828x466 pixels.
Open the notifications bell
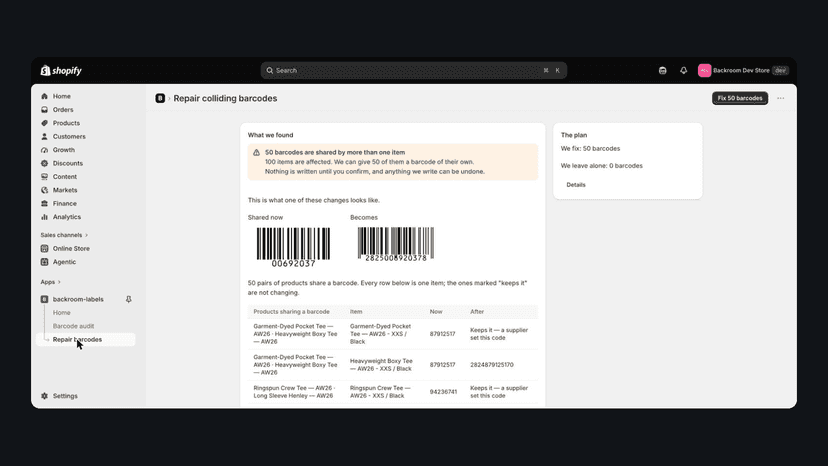tap(683, 70)
